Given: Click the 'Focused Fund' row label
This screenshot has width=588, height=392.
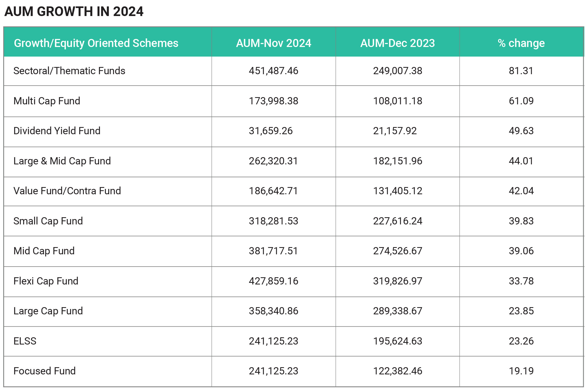Looking at the screenshot, I should [45, 371].
